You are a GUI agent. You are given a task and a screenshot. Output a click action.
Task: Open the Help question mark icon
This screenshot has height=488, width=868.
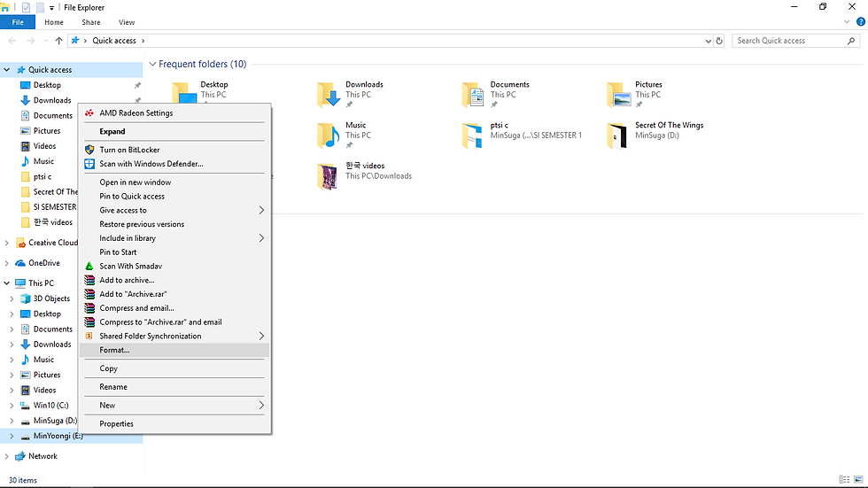861,22
